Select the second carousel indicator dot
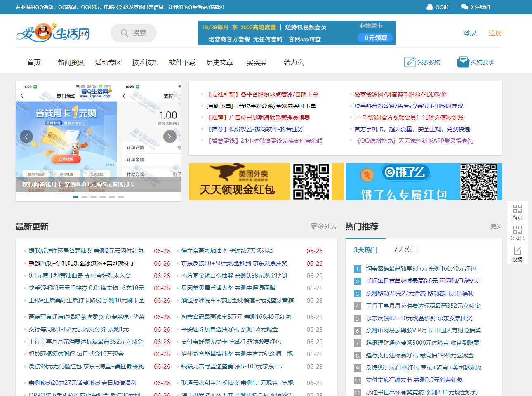The width and height of the screenshot is (532, 396). click(x=85, y=197)
